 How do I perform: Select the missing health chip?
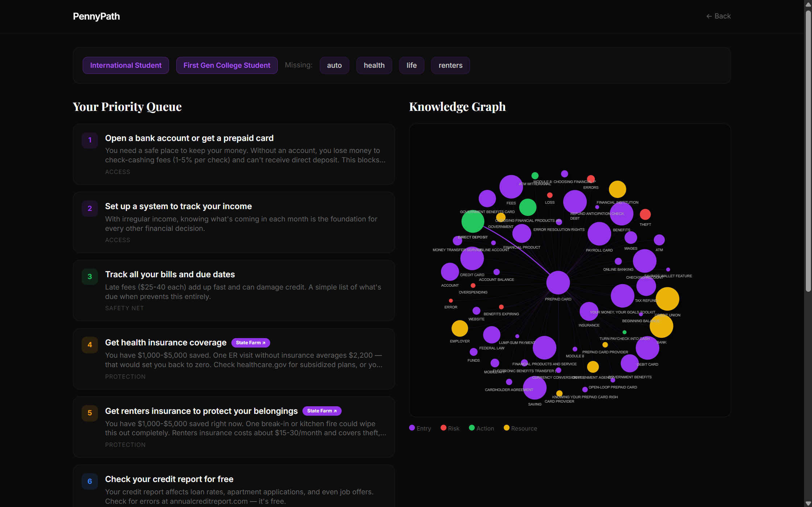pyautogui.click(x=374, y=65)
